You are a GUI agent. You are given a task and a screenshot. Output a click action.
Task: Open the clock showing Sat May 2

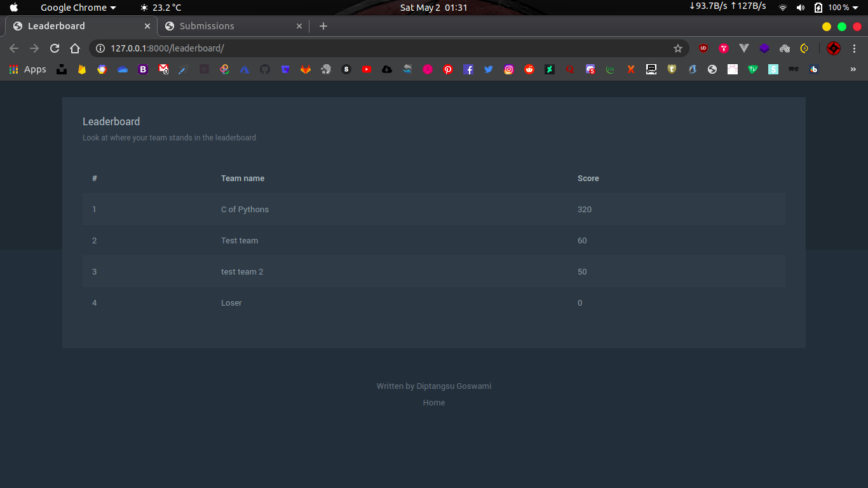(x=434, y=8)
